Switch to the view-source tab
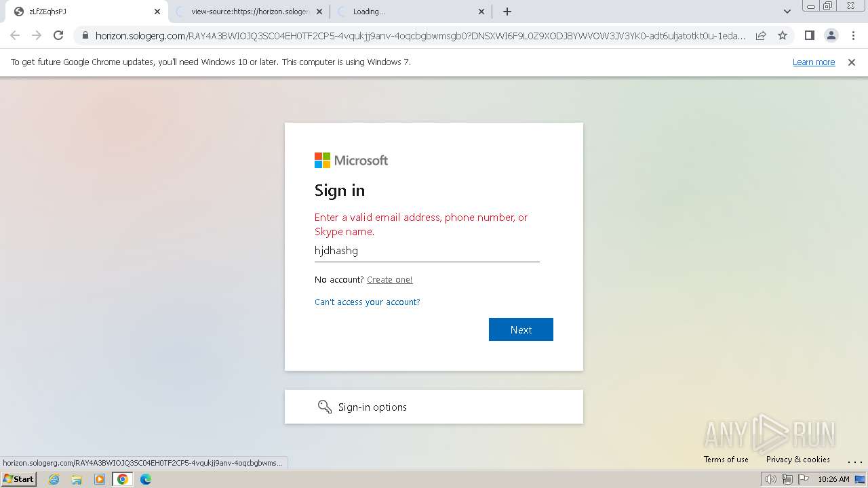The height and width of the screenshot is (488, 868). coord(248,12)
